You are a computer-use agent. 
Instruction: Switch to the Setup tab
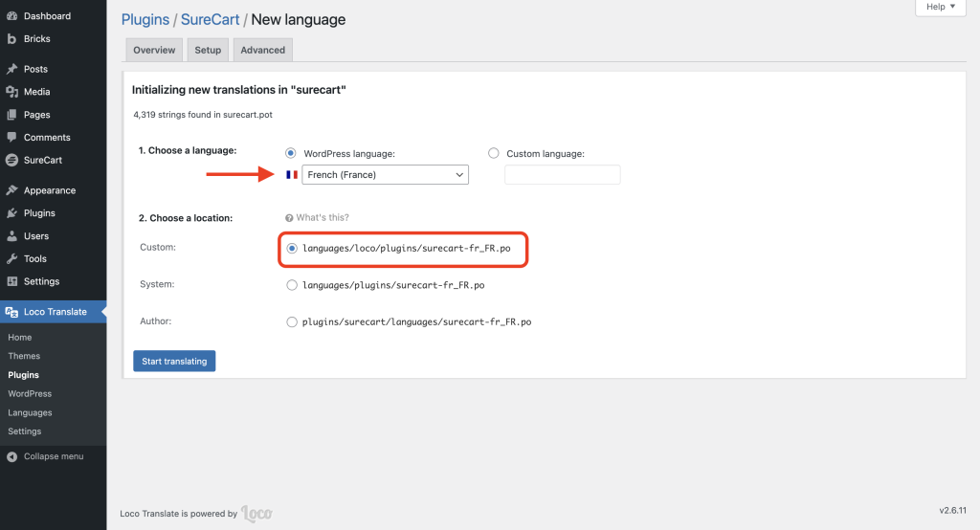pos(208,50)
